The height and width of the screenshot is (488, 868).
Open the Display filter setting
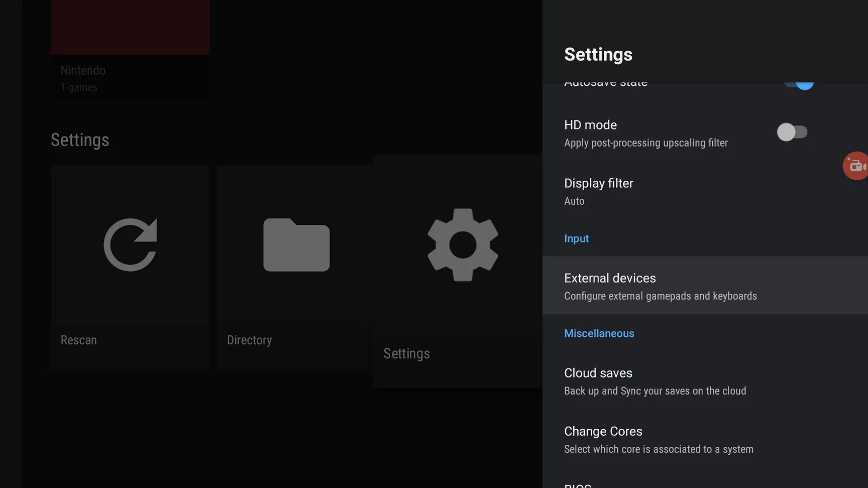[x=705, y=191]
